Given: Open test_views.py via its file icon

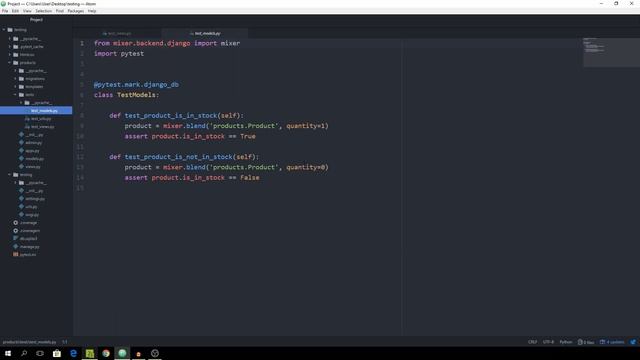Looking at the screenshot, I should (x=27, y=127).
